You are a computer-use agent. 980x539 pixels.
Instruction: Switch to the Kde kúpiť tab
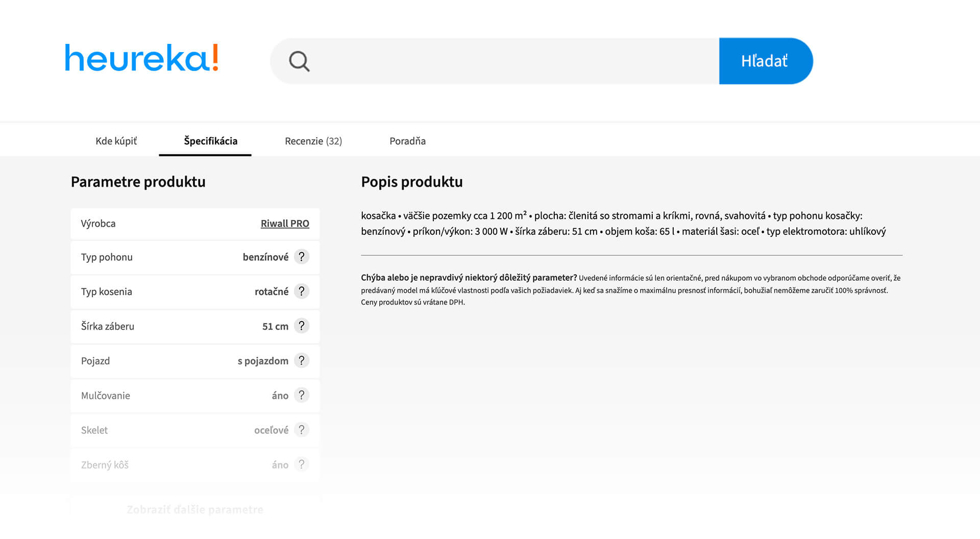tap(116, 141)
